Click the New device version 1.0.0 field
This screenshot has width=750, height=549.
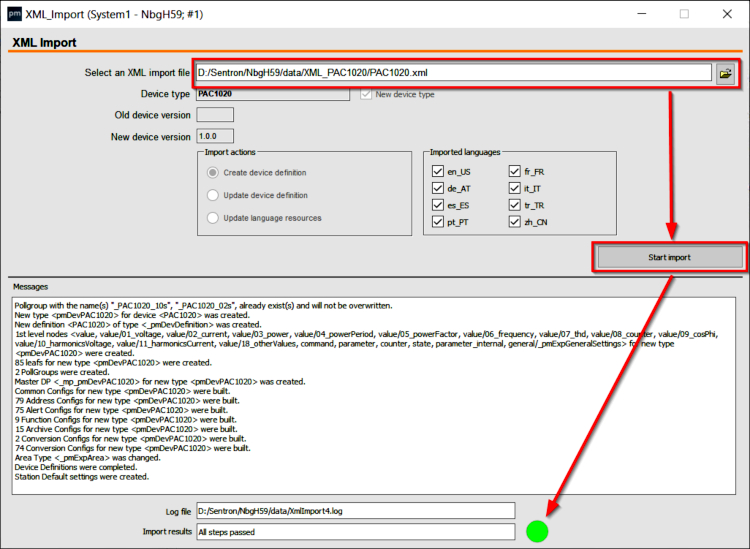215,136
